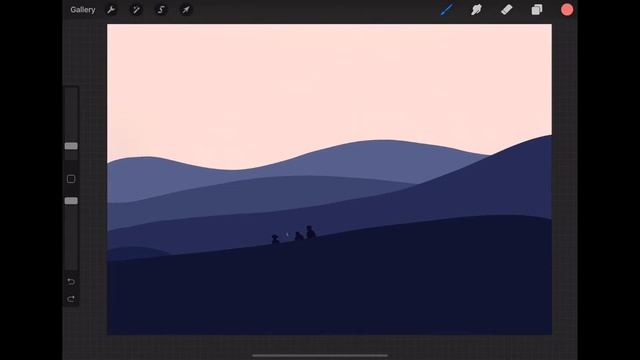The height and width of the screenshot is (360, 640).
Task: Open the Gallery view
Action: tap(82, 10)
